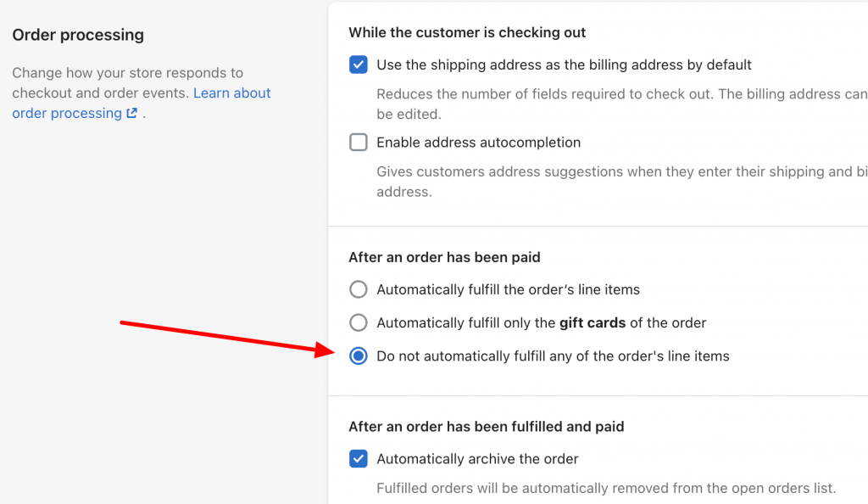Click 'Fulfilled orders will be automatically removed' description
The width and height of the screenshot is (868, 504).
point(606,488)
